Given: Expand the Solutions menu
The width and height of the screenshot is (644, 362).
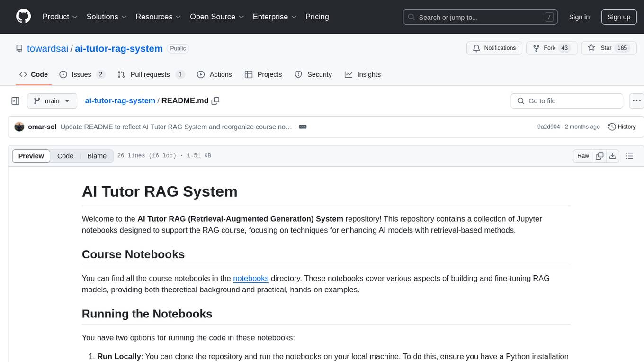Looking at the screenshot, I should tap(107, 17).
